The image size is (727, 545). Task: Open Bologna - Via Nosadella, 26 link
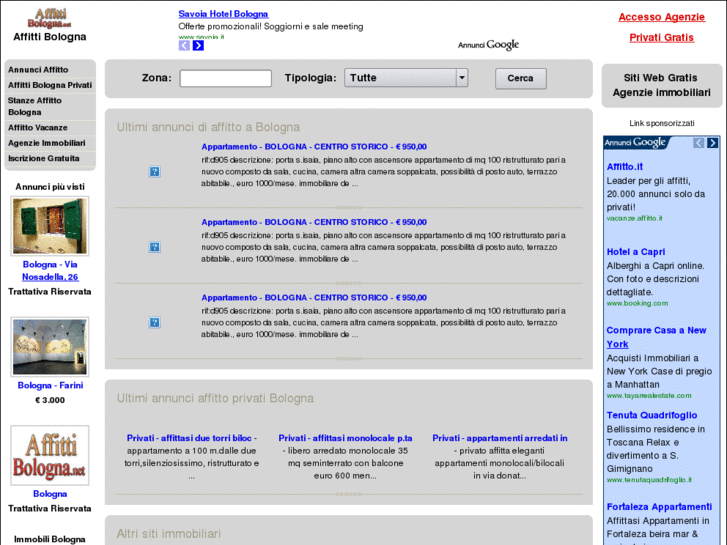(50, 270)
